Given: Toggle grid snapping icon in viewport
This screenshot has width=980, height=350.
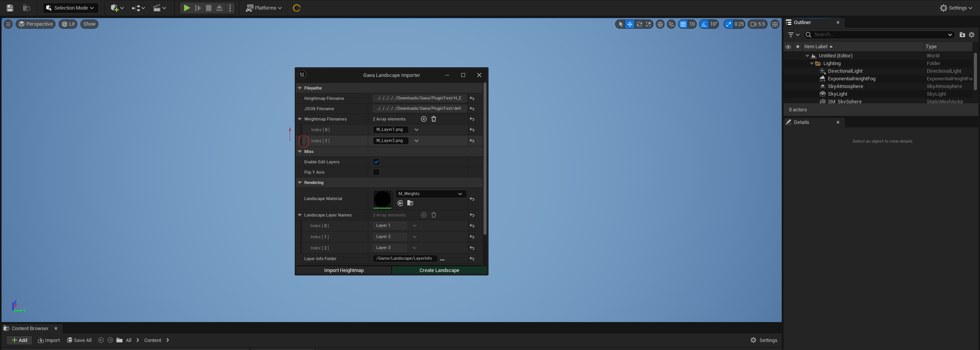Looking at the screenshot, I should tap(683, 24).
